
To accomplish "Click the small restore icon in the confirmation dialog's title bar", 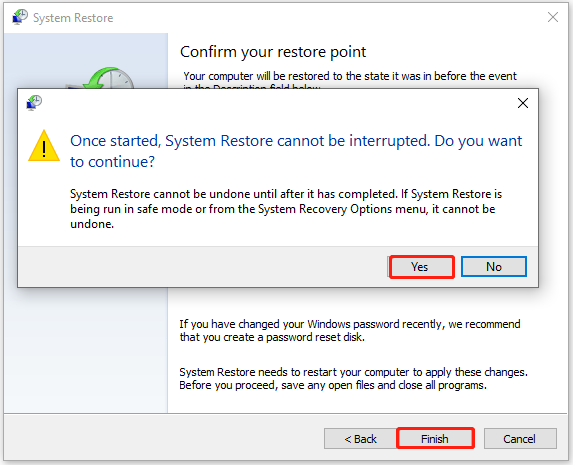I will (x=34, y=103).
